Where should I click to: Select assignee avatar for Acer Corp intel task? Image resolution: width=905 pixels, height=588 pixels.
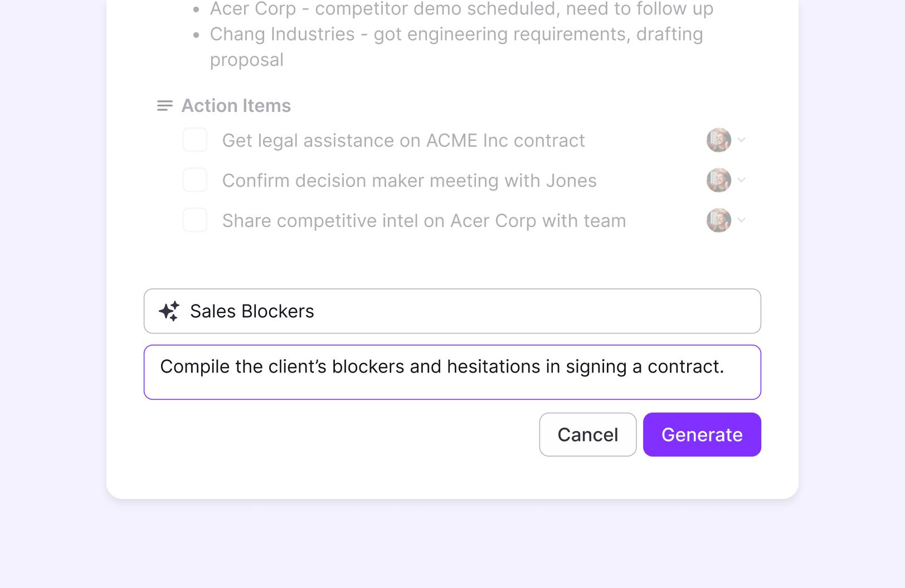coord(719,220)
